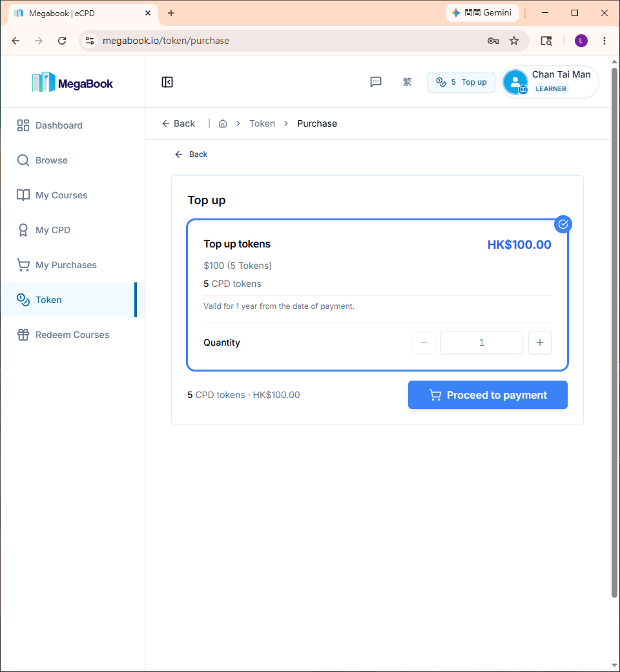Image resolution: width=620 pixels, height=672 pixels.
Task: Click the quantity input field
Action: click(x=482, y=342)
